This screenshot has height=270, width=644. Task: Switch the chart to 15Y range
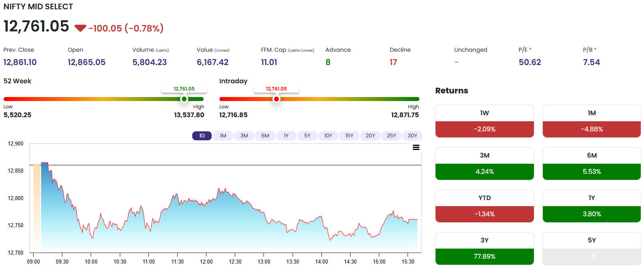pyautogui.click(x=349, y=136)
